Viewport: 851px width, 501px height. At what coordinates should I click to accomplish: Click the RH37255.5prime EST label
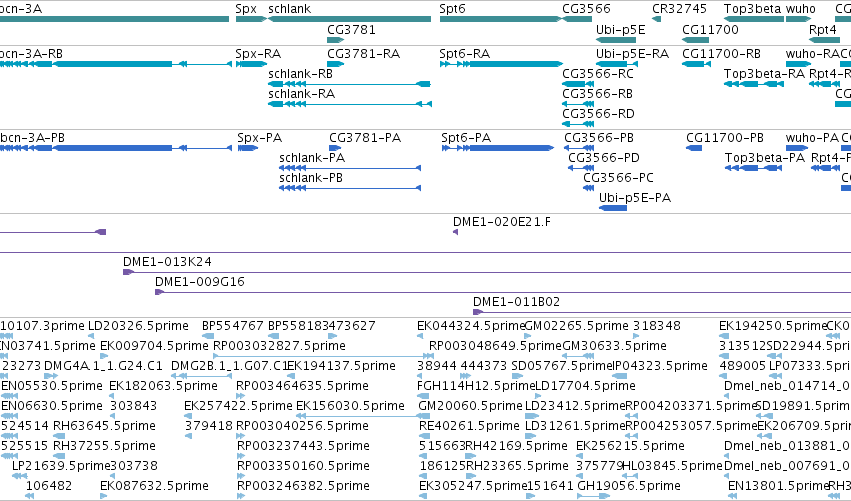(104, 446)
